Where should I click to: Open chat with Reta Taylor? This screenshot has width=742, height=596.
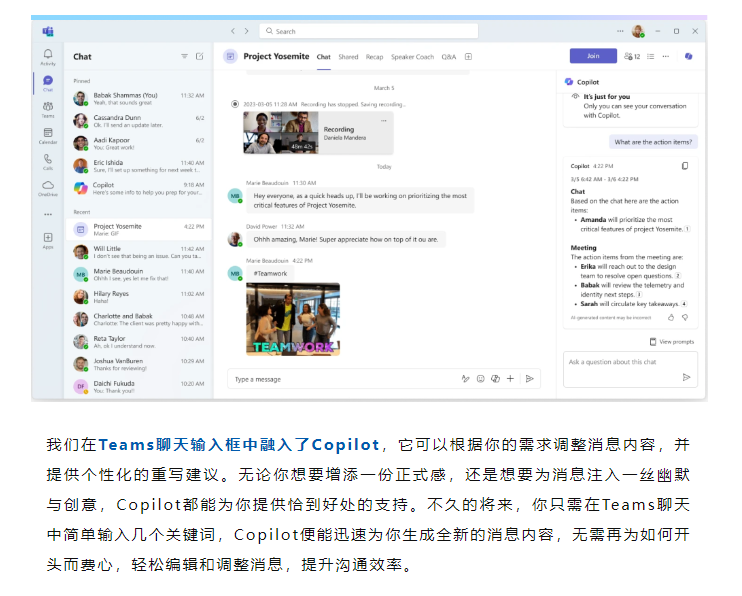138,342
